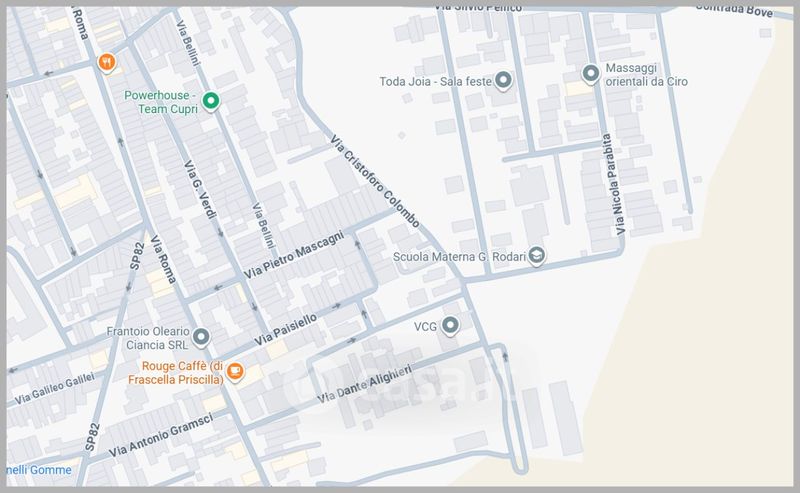Image resolution: width=800 pixels, height=493 pixels.
Task: Click the "Toda Joia - Sala feste" label
Action: pyautogui.click(x=436, y=81)
